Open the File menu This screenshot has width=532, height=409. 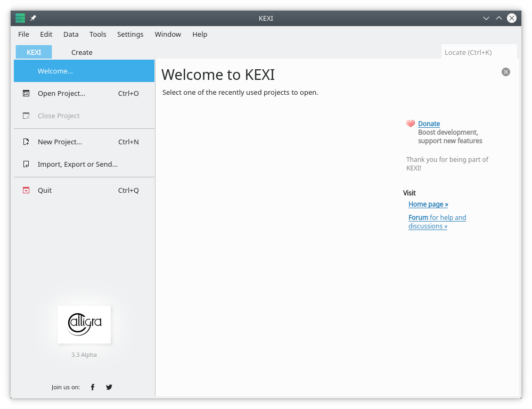coord(23,34)
